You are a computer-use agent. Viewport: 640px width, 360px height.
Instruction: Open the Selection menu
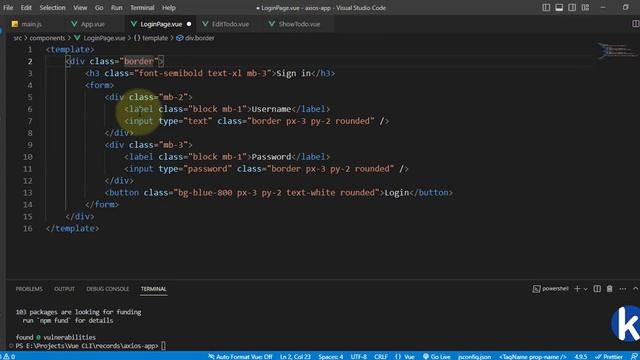click(52, 7)
